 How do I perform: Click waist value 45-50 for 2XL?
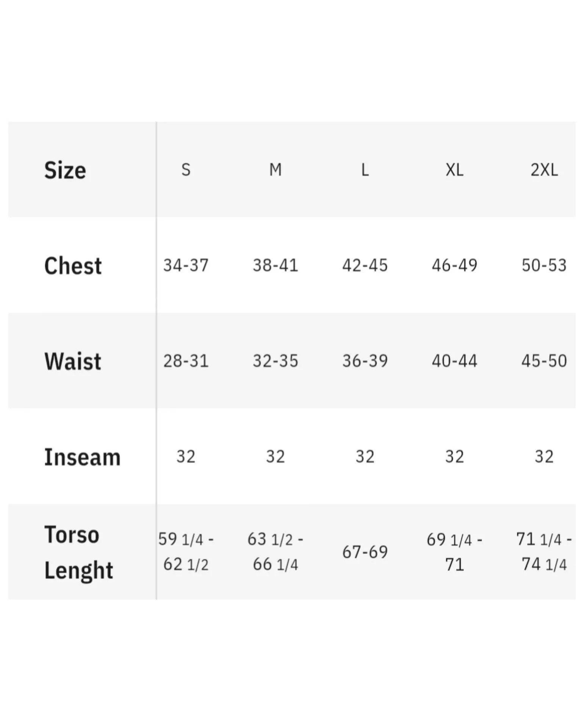tap(544, 361)
